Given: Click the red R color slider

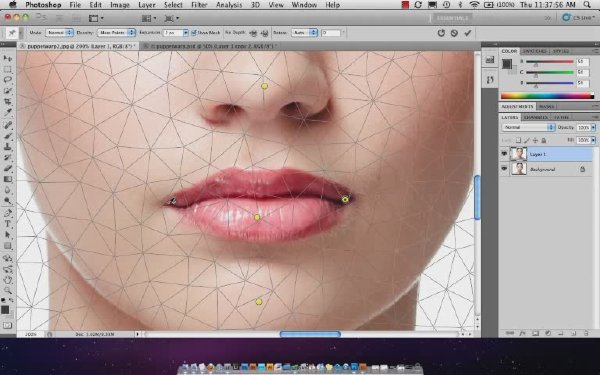Looking at the screenshot, I should pos(550,61).
